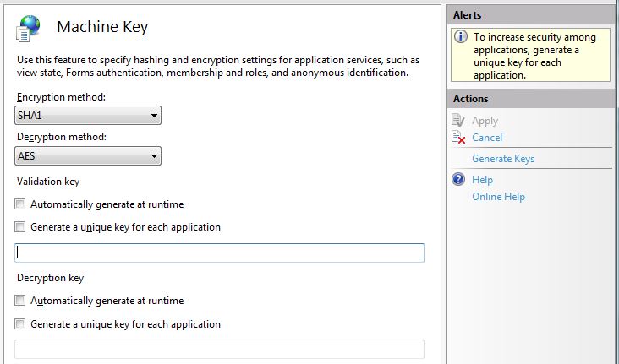Click the Cancel red X icon
This screenshot has width=619, height=364.
click(x=458, y=138)
